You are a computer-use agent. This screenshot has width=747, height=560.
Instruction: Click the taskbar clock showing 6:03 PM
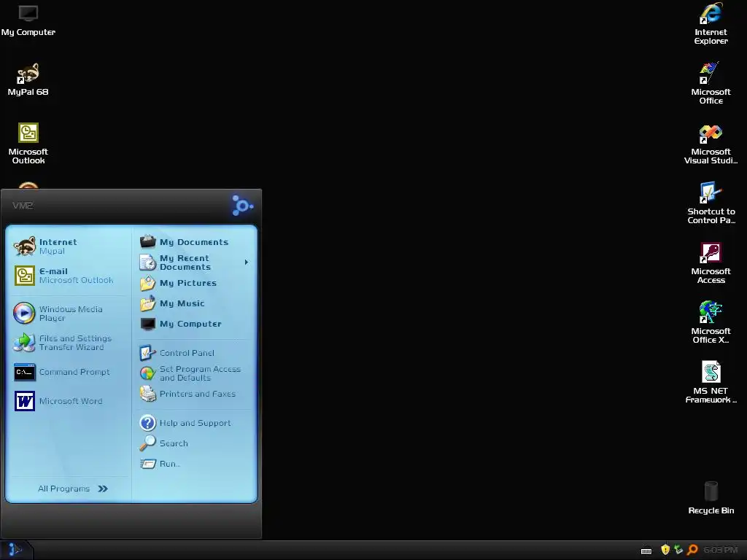pyautogui.click(x=720, y=550)
